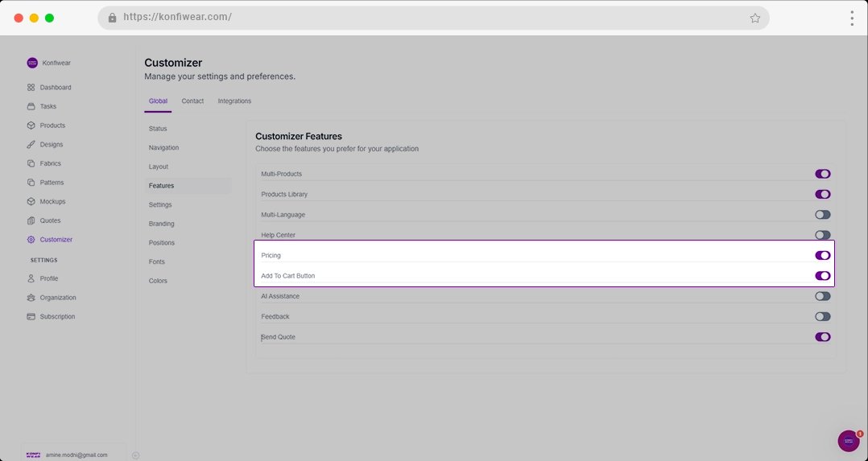Click the Customizer page heading
Image resolution: width=868 pixels, height=461 pixels.
point(173,63)
